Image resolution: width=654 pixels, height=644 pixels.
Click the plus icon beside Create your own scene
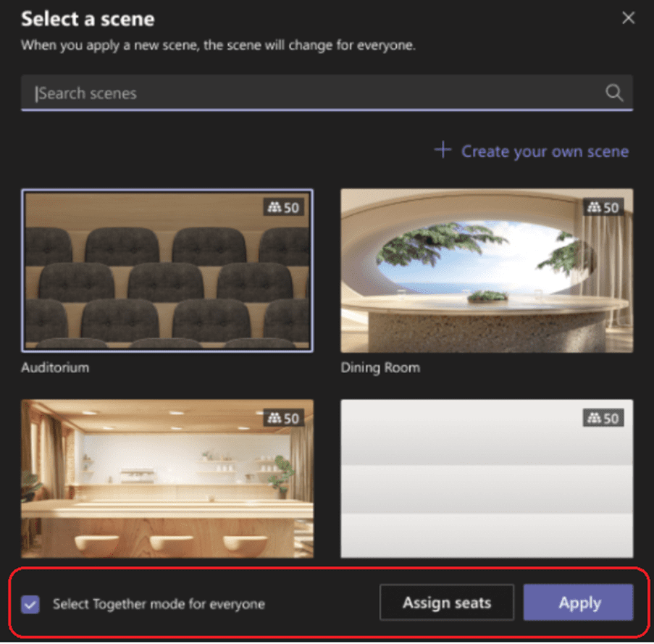tap(443, 151)
